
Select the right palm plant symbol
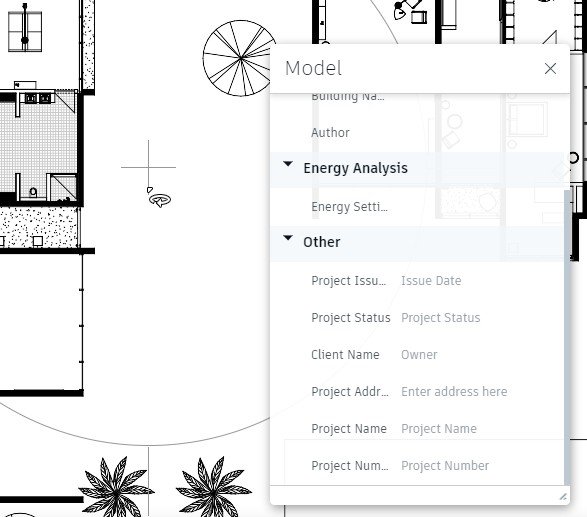coord(214,486)
